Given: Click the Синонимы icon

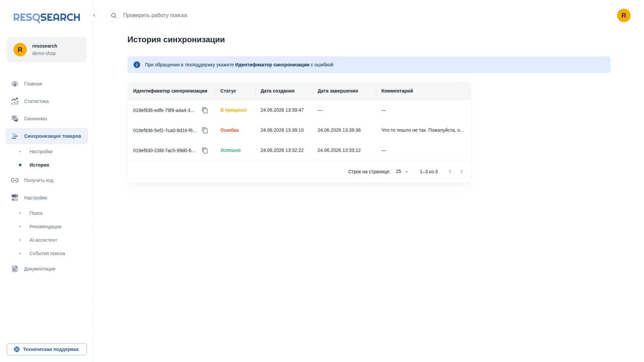Looking at the screenshot, I should click(15, 119).
